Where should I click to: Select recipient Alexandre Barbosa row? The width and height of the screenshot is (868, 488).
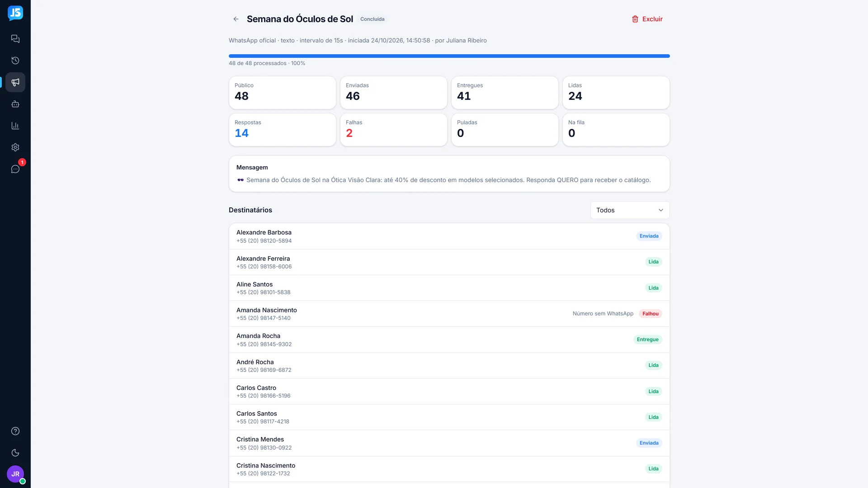coord(449,236)
